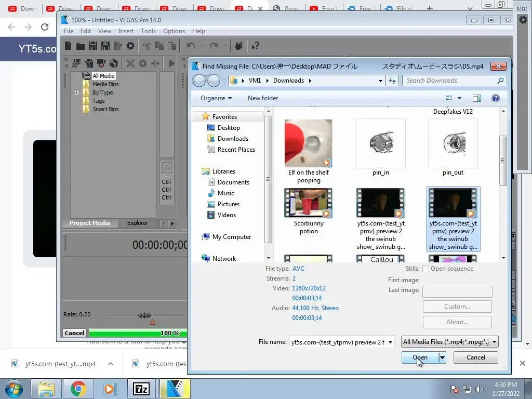Toggle the preview pane icon in dialog
The width and height of the screenshot is (532, 399).
(477, 98)
